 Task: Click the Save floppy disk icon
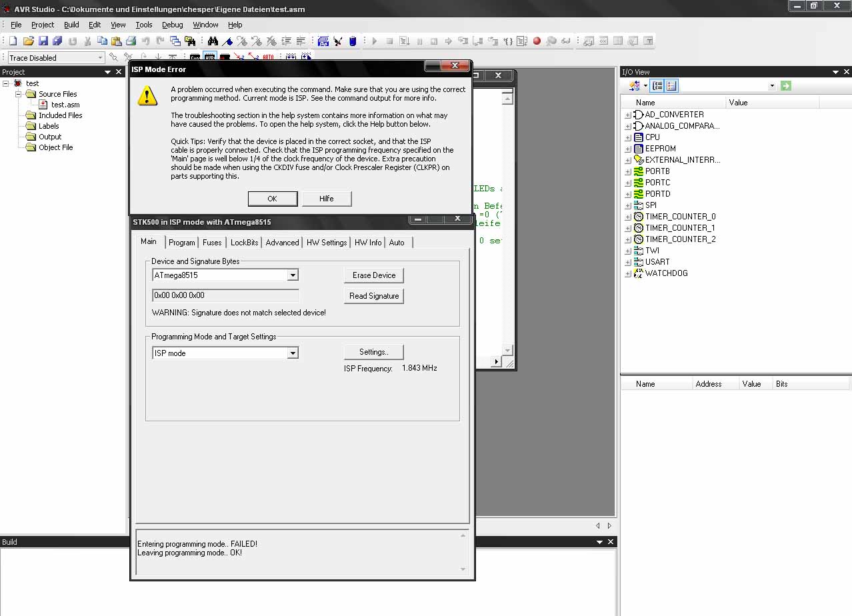(x=43, y=41)
